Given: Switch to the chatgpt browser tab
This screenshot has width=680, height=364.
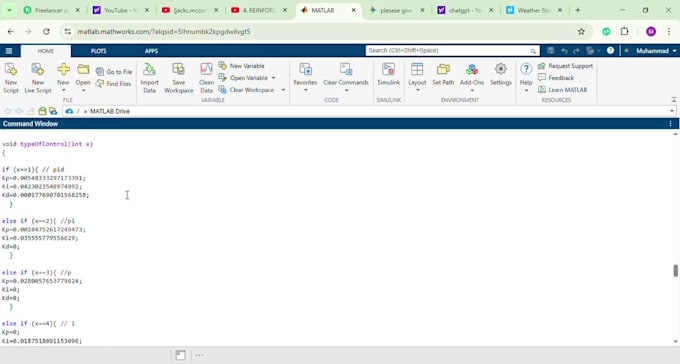Looking at the screenshot, I should (465, 10).
